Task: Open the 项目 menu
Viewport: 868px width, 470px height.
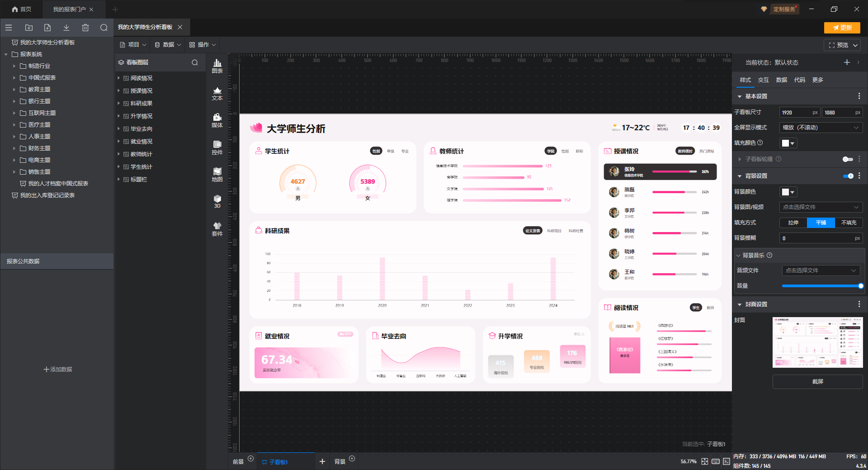Action: [133, 45]
